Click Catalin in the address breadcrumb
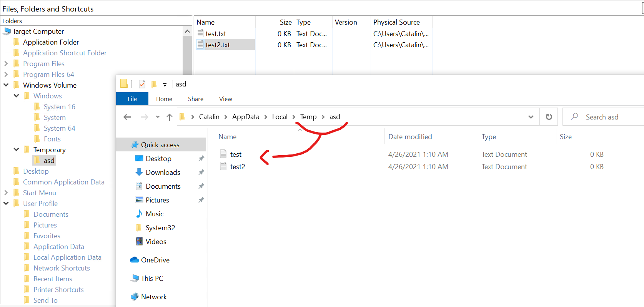The width and height of the screenshot is (644, 307). coord(209,117)
